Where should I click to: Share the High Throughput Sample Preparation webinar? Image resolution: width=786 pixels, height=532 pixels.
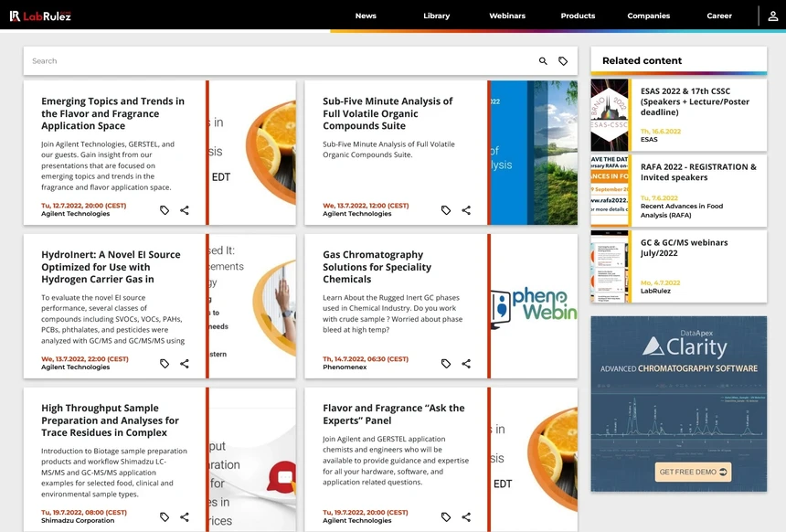click(x=185, y=517)
